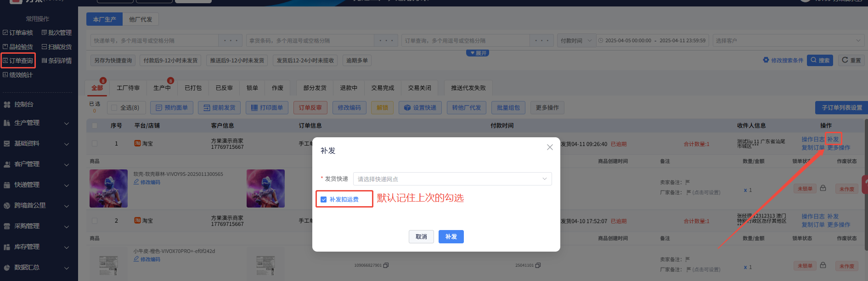Copy code 25041101

click(x=538, y=265)
